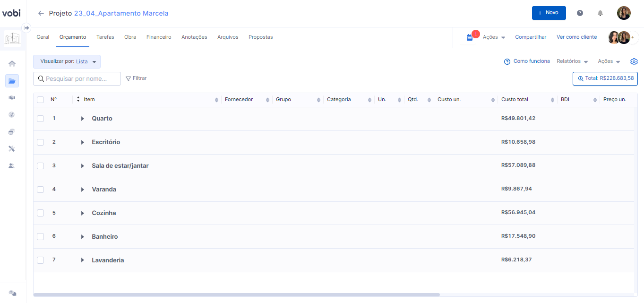This screenshot has width=644, height=303.
Task: Check the Quarto row checkbox
Action: coord(41,119)
